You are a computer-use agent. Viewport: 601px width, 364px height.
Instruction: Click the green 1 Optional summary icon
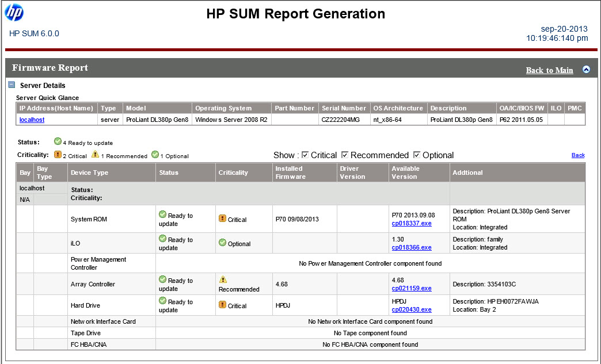(155, 155)
